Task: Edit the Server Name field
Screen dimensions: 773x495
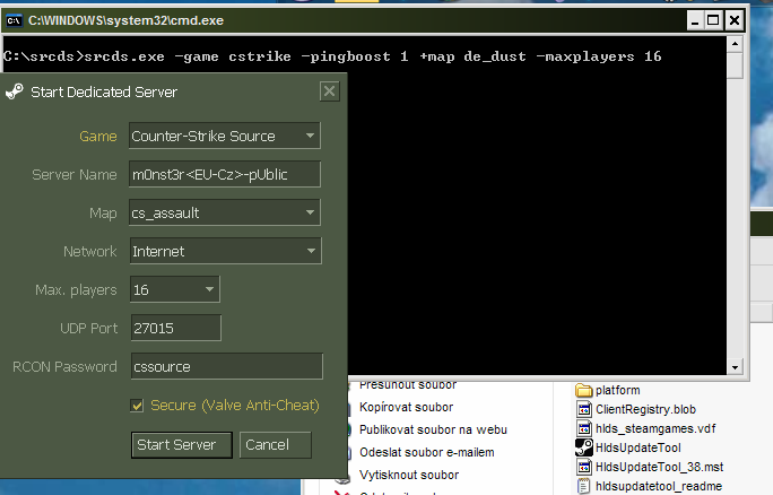Action: [x=224, y=174]
